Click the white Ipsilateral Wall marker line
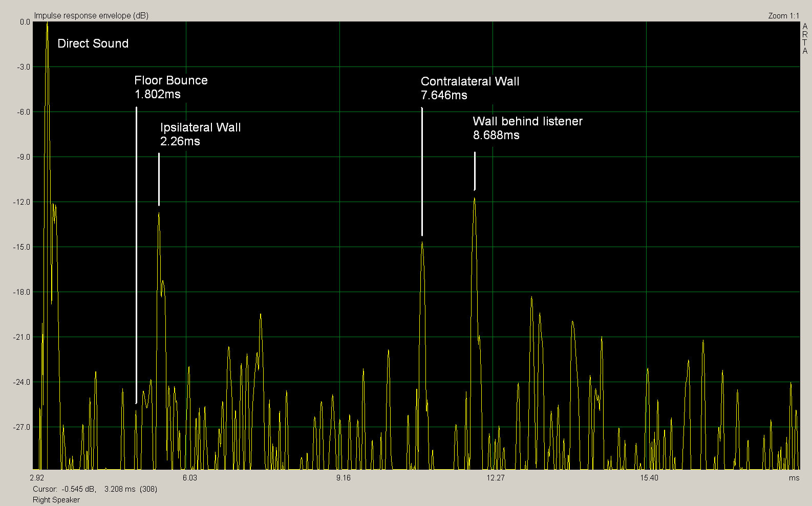 coord(159,179)
